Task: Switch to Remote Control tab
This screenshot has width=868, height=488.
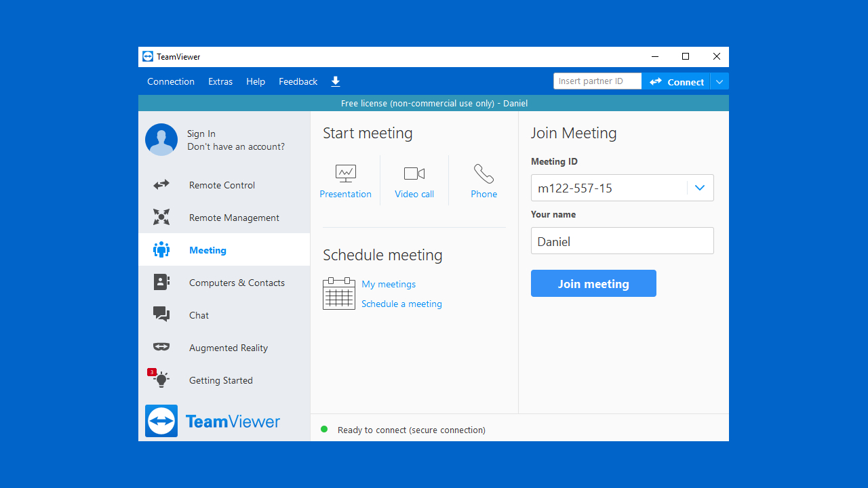Action: point(224,185)
